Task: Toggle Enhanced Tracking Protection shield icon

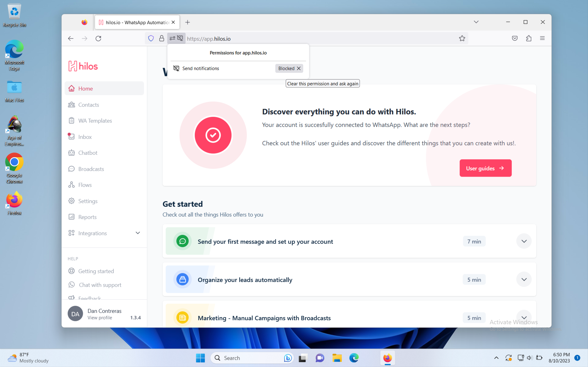Action: tap(151, 38)
